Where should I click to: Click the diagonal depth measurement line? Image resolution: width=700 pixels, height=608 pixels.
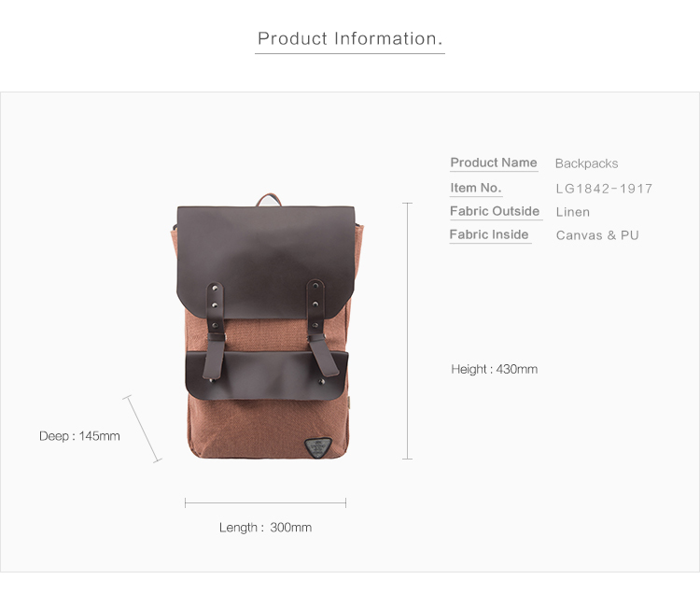click(143, 429)
